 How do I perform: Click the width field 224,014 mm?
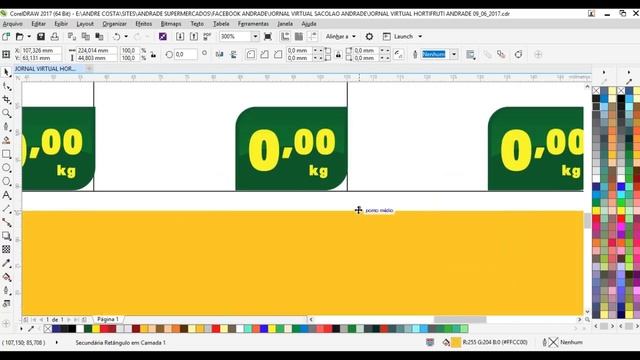(x=96, y=51)
